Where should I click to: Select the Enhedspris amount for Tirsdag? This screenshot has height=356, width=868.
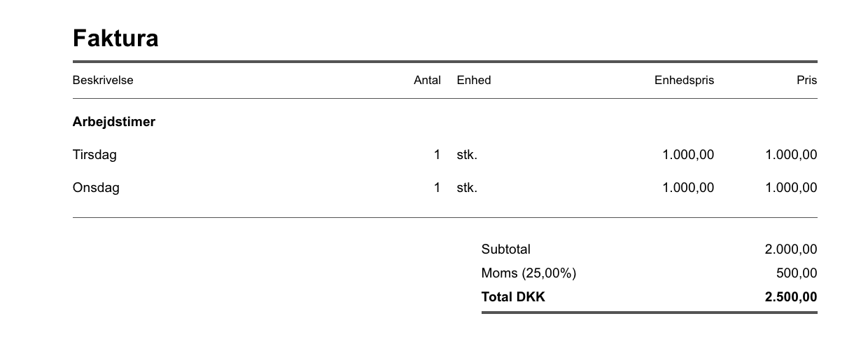688,155
